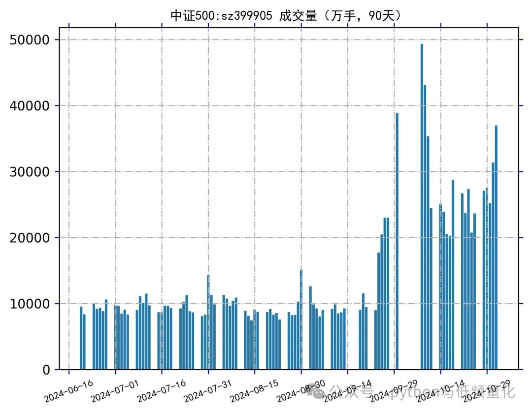The width and height of the screenshot is (532, 413).
Task: Click the x-axis date 2024-07-16
Action: coord(162,391)
